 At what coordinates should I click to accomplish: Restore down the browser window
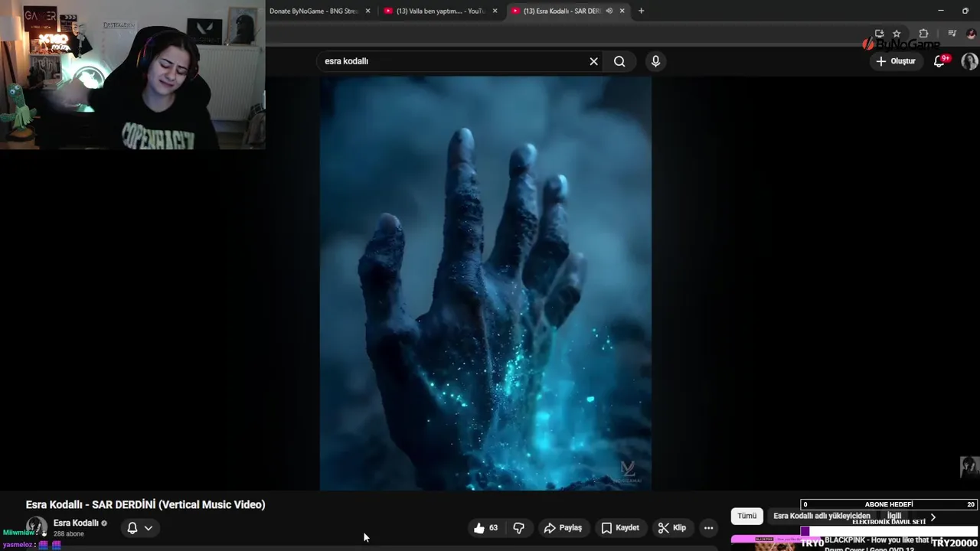coord(965,11)
